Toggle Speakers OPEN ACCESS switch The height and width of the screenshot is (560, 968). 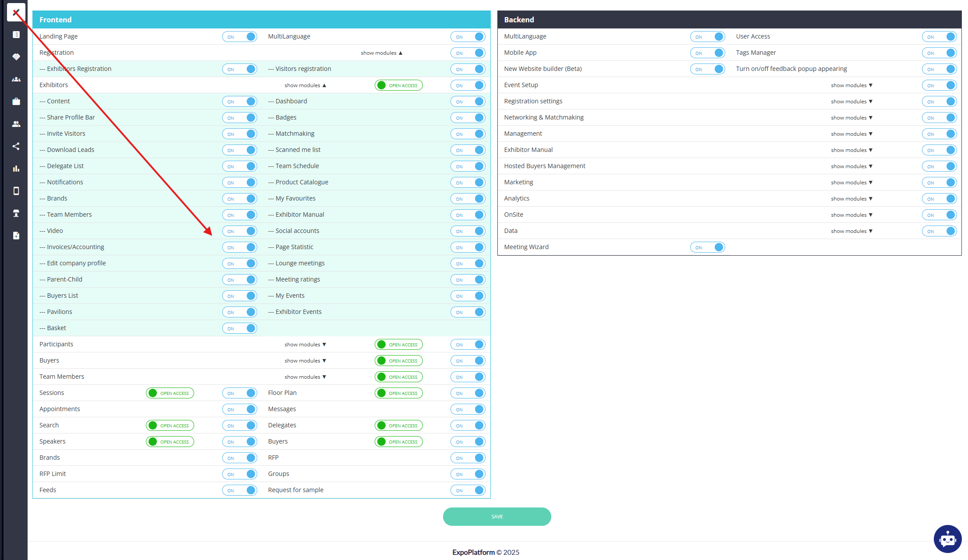pos(170,442)
